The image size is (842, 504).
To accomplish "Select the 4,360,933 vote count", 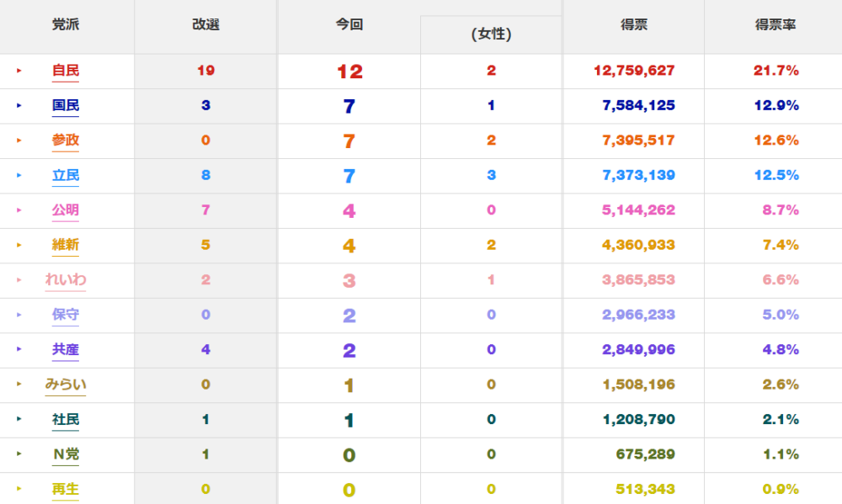I will (638, 245).
